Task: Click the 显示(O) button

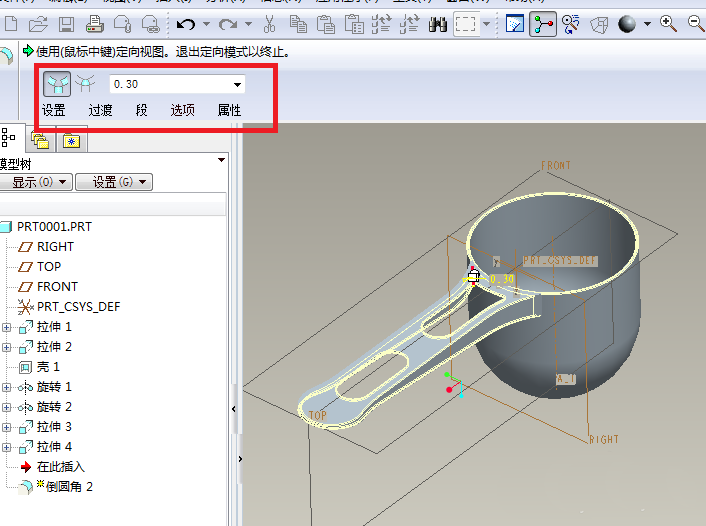Action: (36, 182)
